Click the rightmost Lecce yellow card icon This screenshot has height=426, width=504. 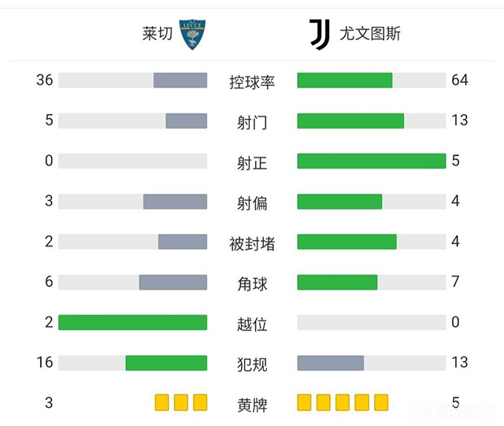[x=200, y=402]
